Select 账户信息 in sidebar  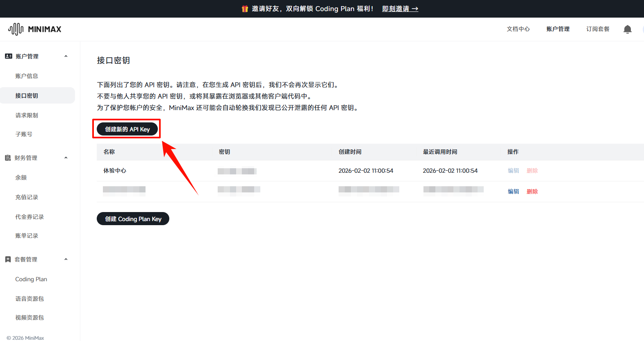pos(27,76)
